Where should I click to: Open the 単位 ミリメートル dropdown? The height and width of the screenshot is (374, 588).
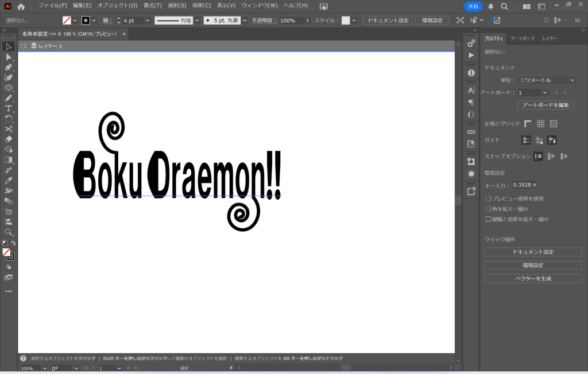[547, 80]
